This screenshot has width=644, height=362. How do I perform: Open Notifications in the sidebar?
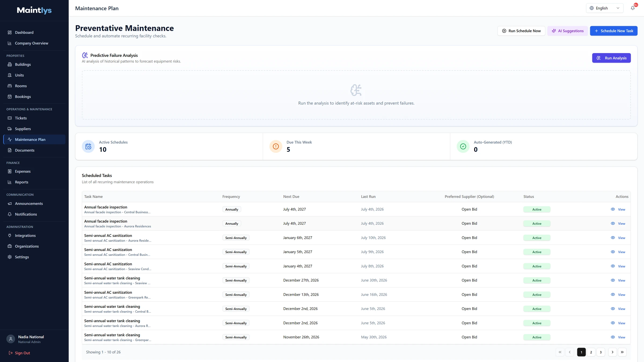tap(34, 214)
